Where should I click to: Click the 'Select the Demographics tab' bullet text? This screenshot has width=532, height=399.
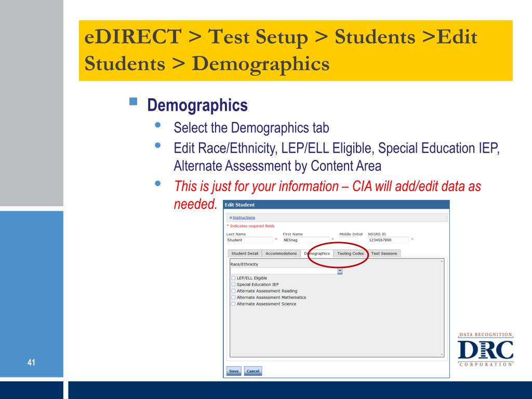pyautogui.click(x=251, y=128)
